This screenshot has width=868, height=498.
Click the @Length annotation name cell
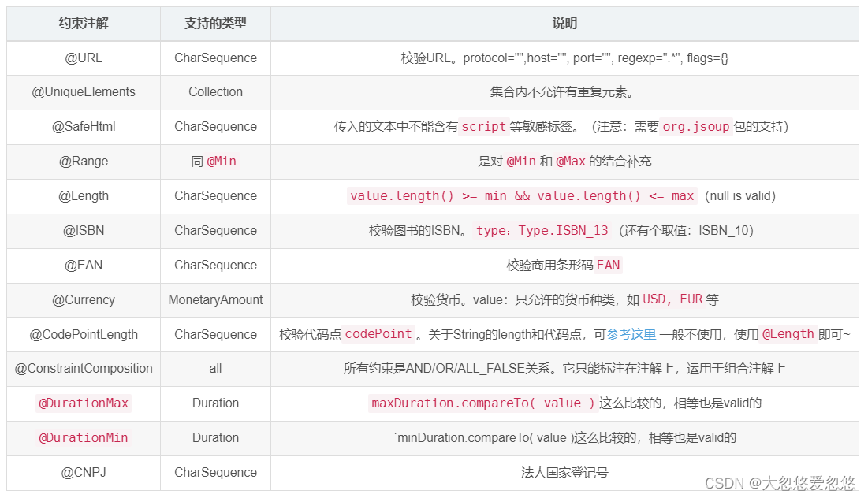84,196
